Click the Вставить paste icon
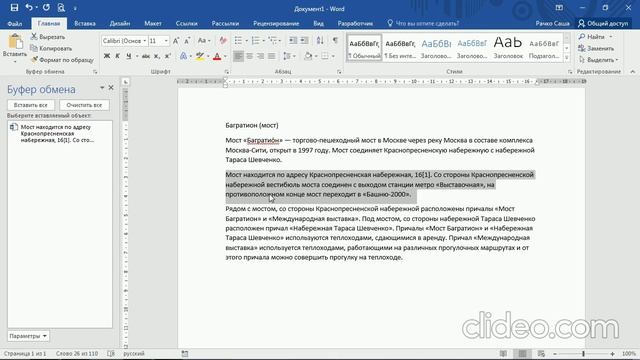 [x=15, y=42]
